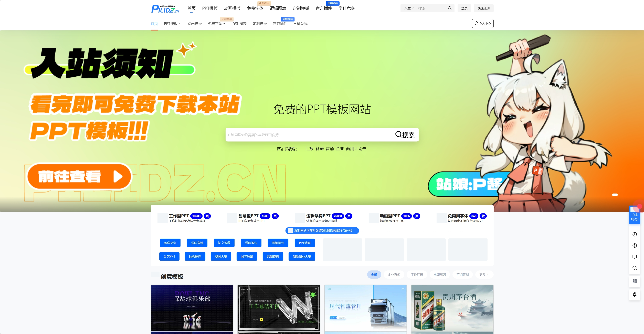Click 首页 in the top navigation bar
The height and width of the screenshot is (334, 644).
(x=192, y=8)
